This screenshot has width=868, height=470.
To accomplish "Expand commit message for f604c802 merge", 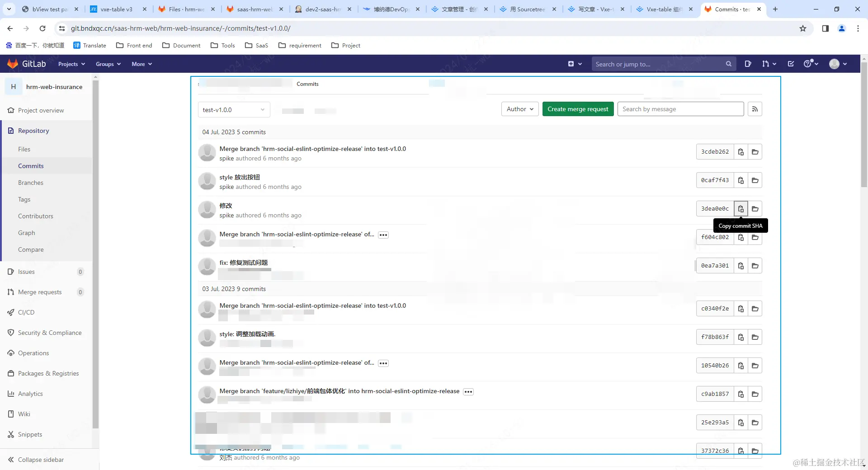I will click(383, 235).
